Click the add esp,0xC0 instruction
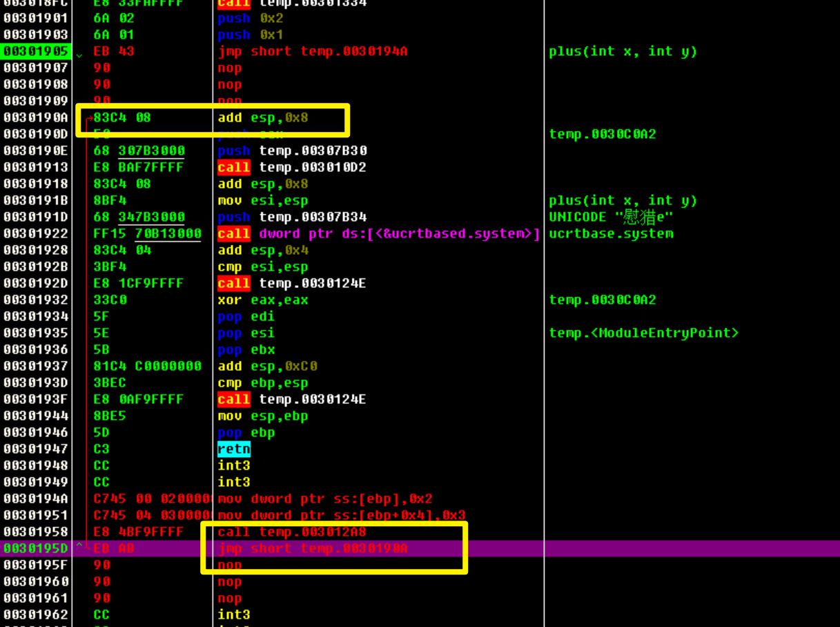This screenshot has height=627, width=840. pos(267,366)
